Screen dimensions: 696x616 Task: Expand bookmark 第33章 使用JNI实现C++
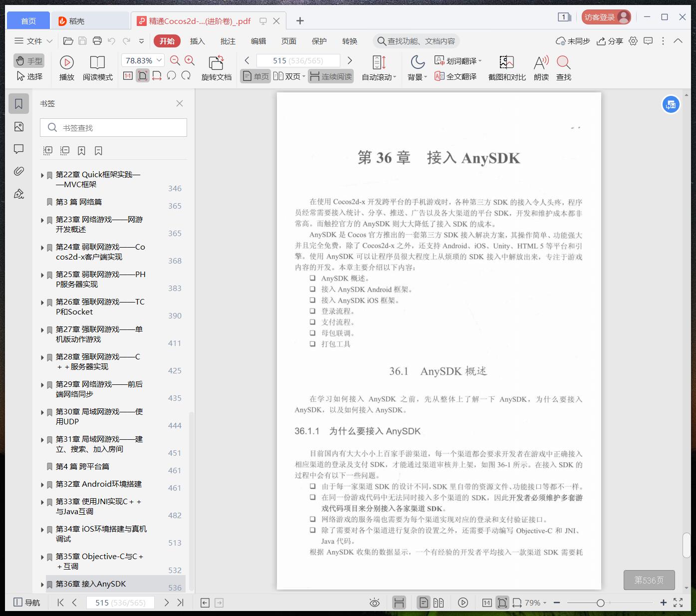(42, 502)
